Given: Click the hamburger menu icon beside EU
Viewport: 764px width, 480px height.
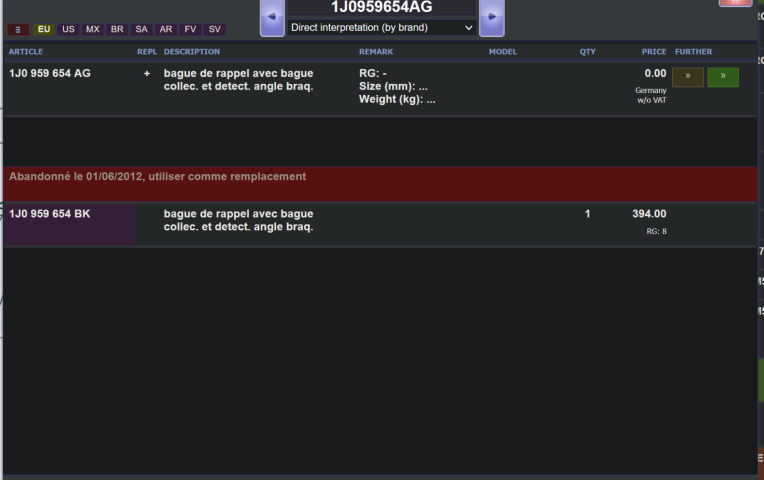Looking at the screenshot, I should [18, 30].
